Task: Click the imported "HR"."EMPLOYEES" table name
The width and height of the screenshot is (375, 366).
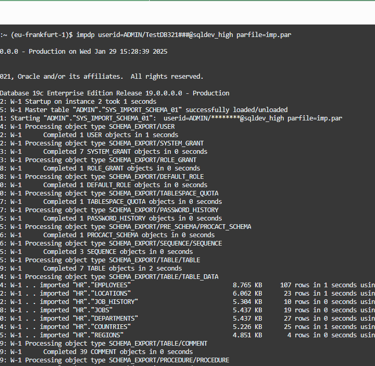Action: pyautogui.click(x=102, y=285)
